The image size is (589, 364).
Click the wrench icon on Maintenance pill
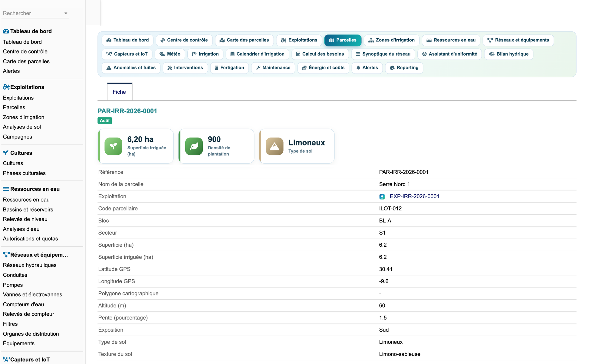point(258,68)
